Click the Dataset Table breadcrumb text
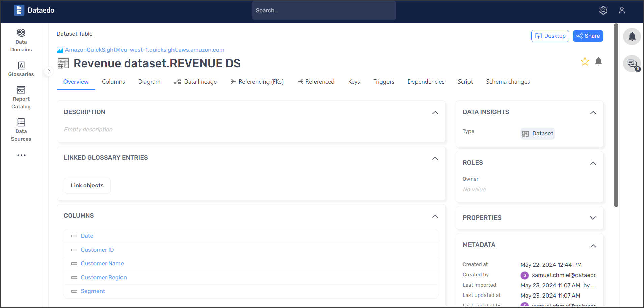 (x=75, y=34)
